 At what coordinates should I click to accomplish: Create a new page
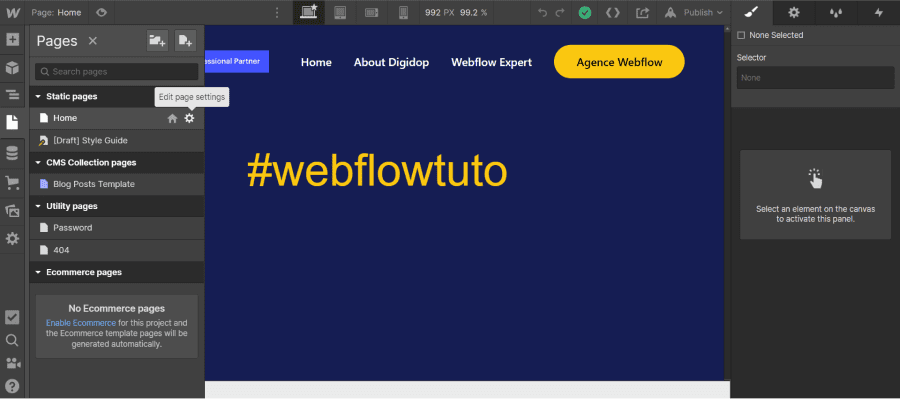pyautogui.click(x=185, y=41)
